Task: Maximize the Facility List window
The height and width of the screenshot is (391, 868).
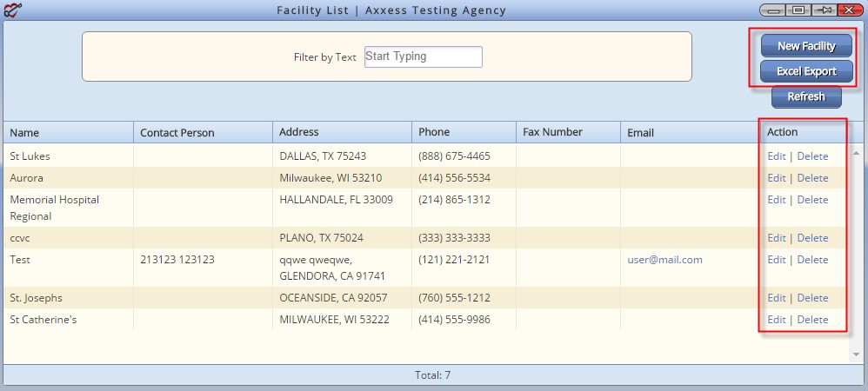Action: (x=800, y=10)
